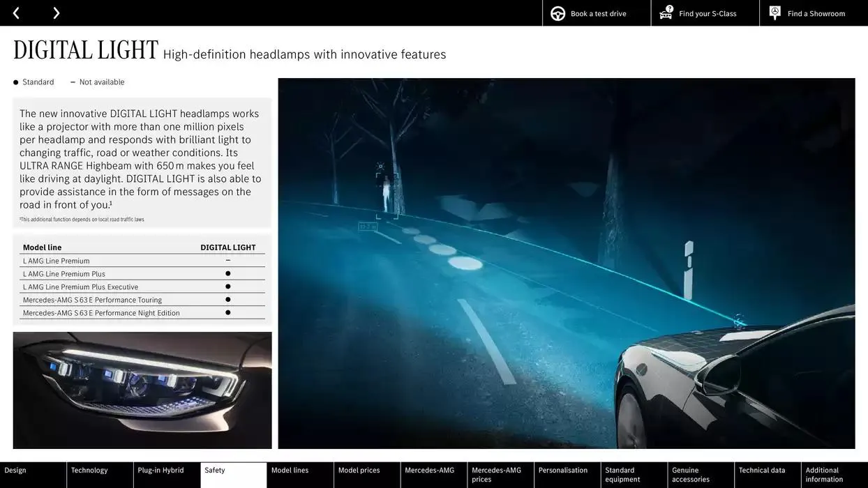Screen dimensions: 868x488
Task: Go to the next page arrow
Action: (x=56, y=13)
